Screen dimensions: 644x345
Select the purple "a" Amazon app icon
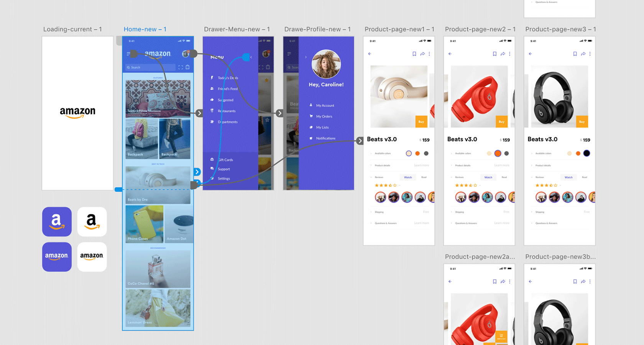[57, 222]
